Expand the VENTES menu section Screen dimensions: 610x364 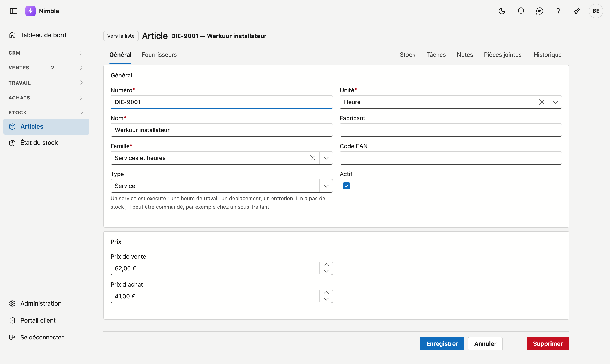[46, 68]
